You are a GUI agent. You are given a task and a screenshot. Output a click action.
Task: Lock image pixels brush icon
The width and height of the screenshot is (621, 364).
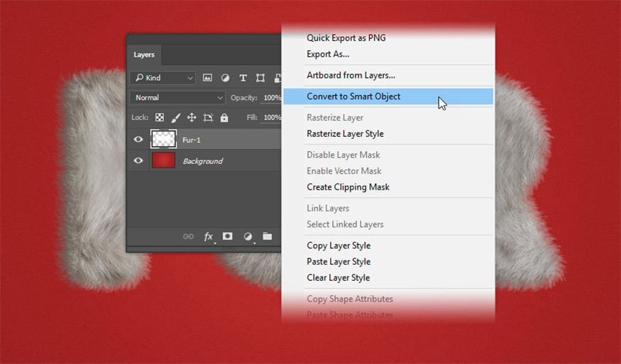coord(175,118)
